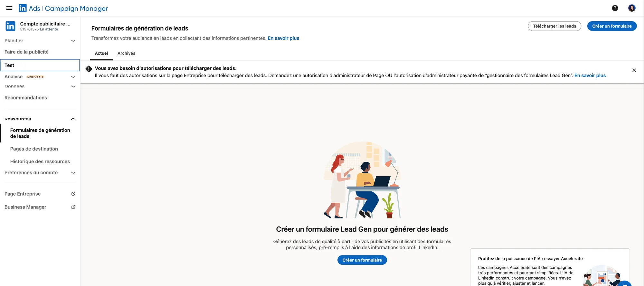Click Télécharger les leads button
Image resolution: width=644 pixels, height=286 pixels.
554,26
